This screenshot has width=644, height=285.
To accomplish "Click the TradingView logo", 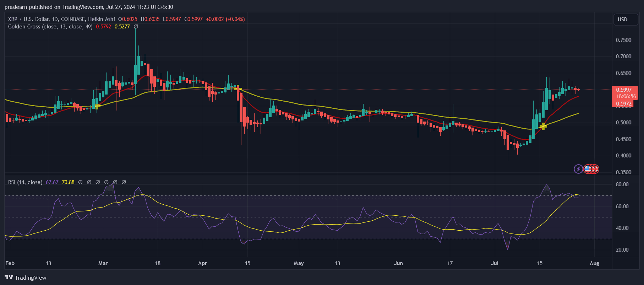I will (x=26, y=278).
